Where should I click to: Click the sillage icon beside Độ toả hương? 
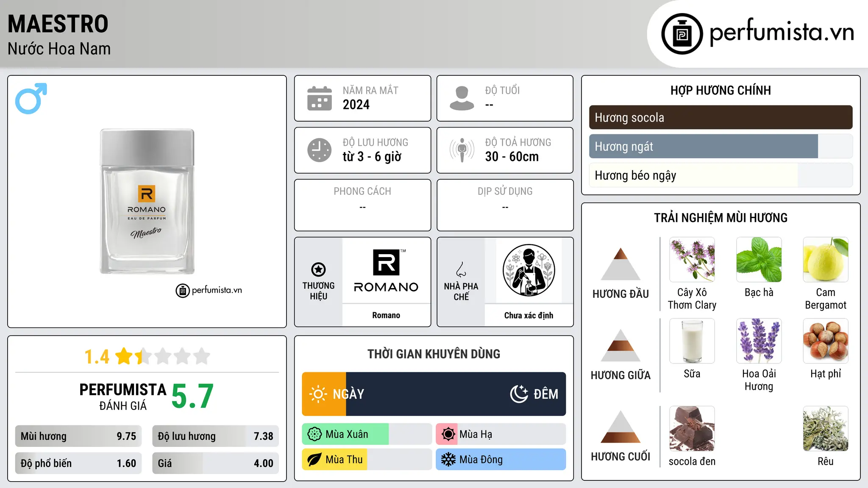[462, 150]
